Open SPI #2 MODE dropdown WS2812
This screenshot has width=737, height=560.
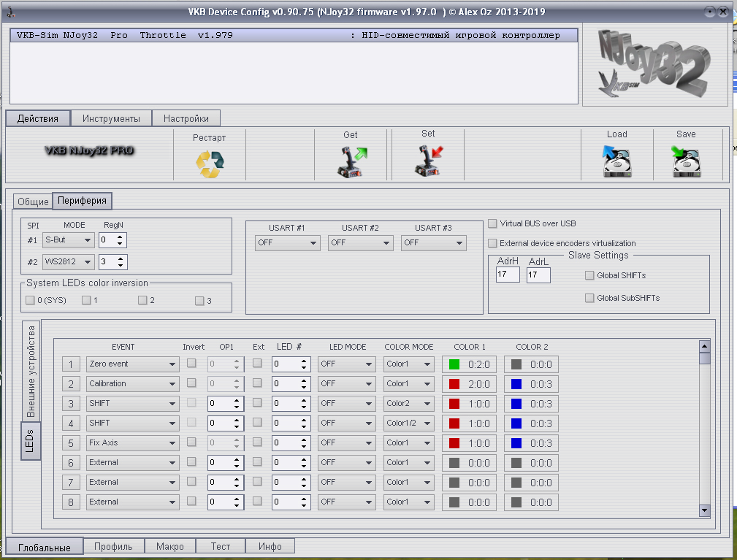(x=69, y=261)
